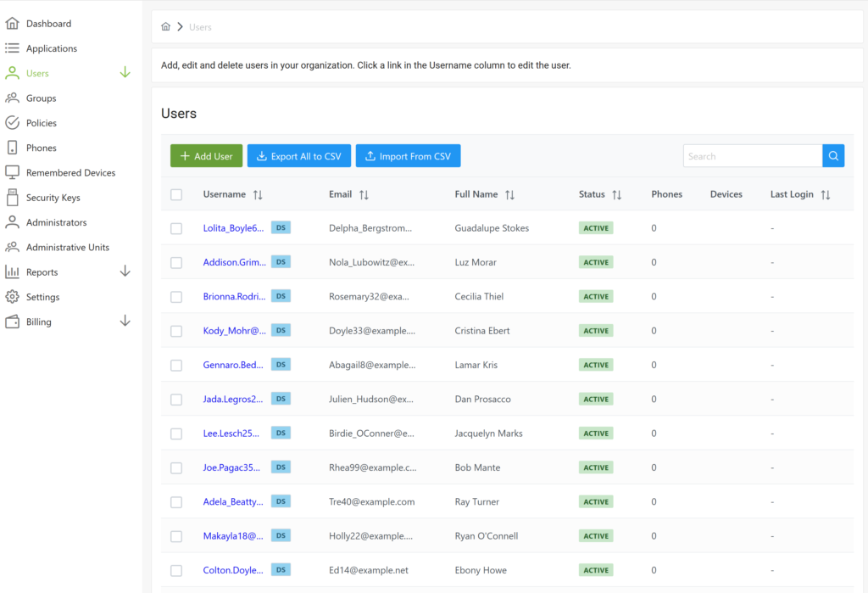Check the select-all checkbox in table header

pyautogui.click(x=176, y=194)
